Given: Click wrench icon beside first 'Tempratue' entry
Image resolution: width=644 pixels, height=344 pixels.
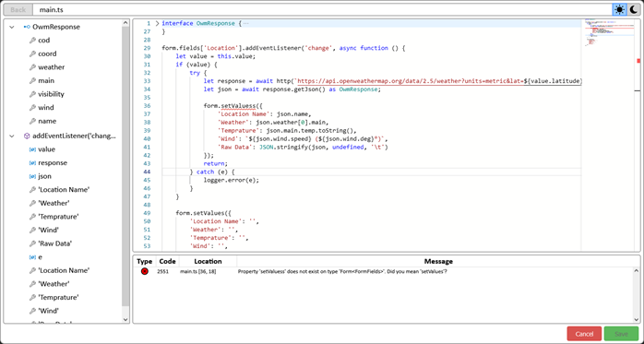Looking at the screenshot, I should [32, 217].
